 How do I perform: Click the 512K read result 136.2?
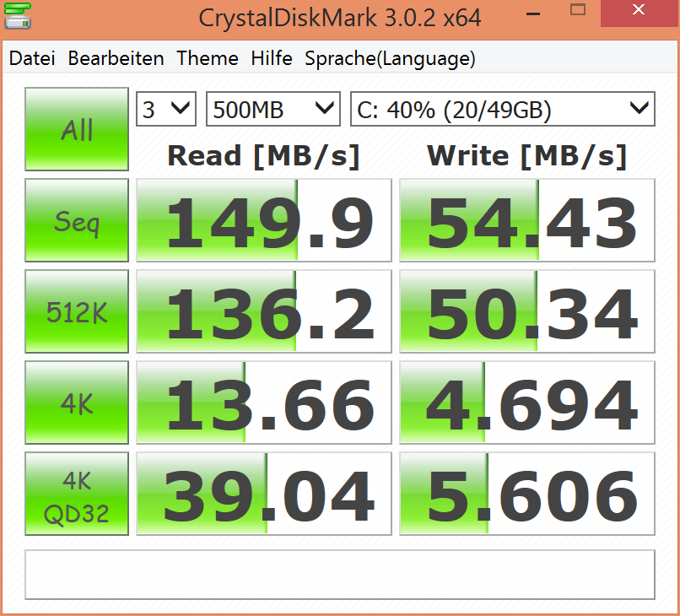[264, 311]
